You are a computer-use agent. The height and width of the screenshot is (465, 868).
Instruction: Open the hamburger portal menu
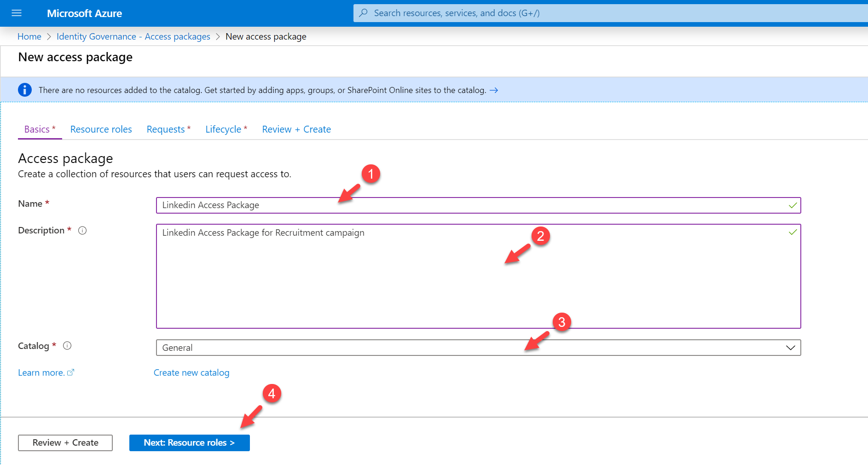tap(17, 13)
